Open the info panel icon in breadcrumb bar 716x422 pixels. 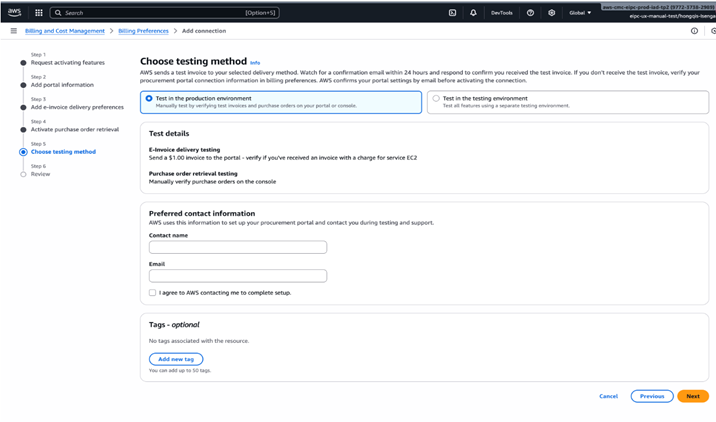pos(694,31)
